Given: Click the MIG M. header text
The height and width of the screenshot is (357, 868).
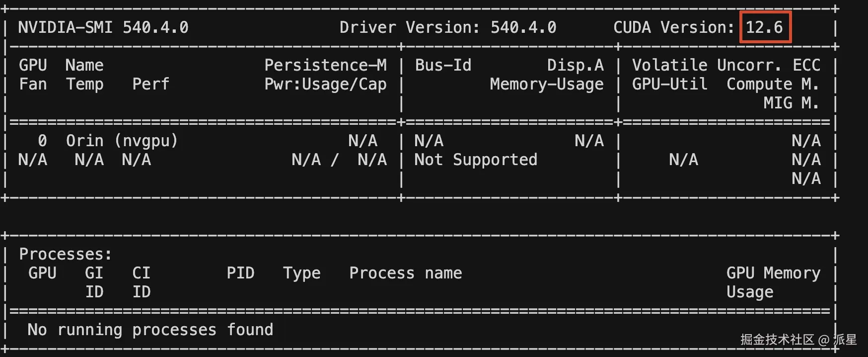Looking at the screenshot, I should coord(791,103).
